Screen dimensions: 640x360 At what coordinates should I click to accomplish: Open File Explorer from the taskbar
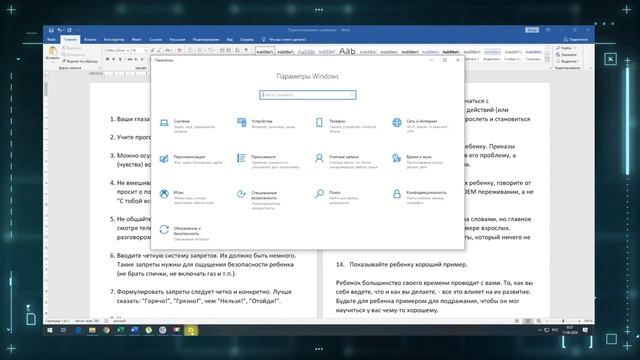pyautogui.click(x=92, y=330)
